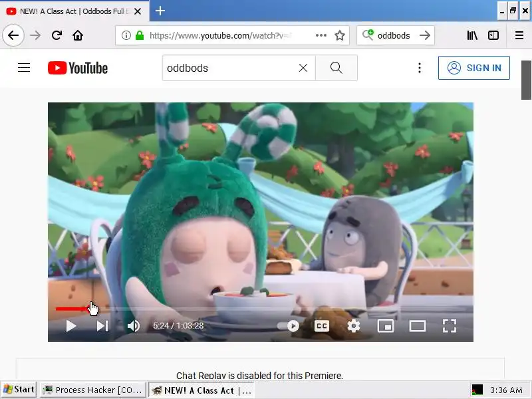The width and height of the screenshot is (532, 399).
Task: Select the 'A Class Act' browser tab
Action: [74, 11]
